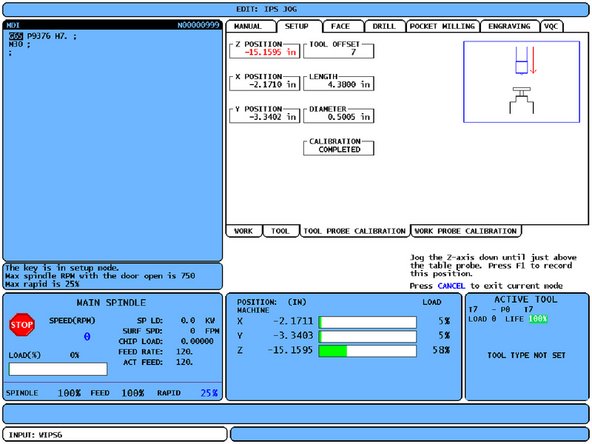Open WORK PROBE CALIBRATION sub-tab
This screenshot has height=444, width=592.
(x=466, y=231)
